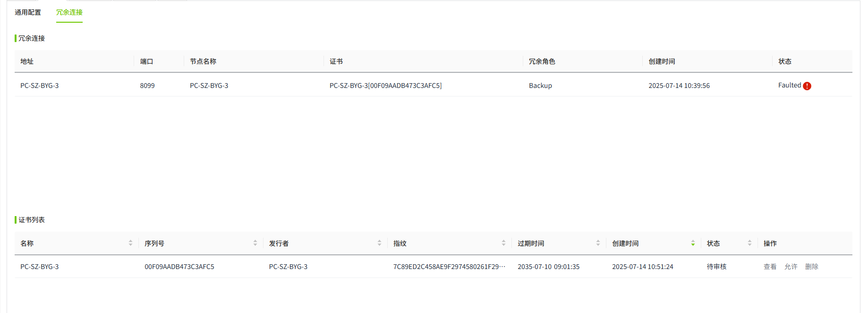The width and height of the screenshot is (868, 313).
Task: Click the red Faulted error icon
Action: 807,86
